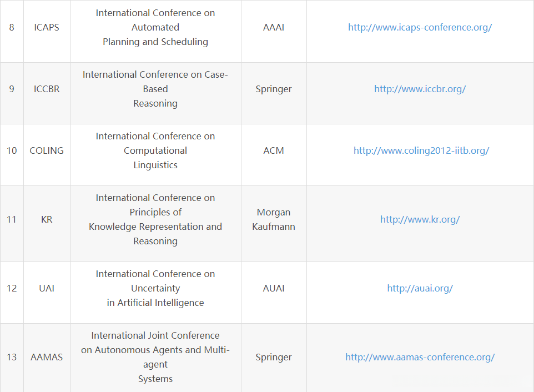The height and width of the screenshot is (392, 534).
Task: Open the AAMAS conference website link
Action: pyautogui.click(x=420, y=357)
